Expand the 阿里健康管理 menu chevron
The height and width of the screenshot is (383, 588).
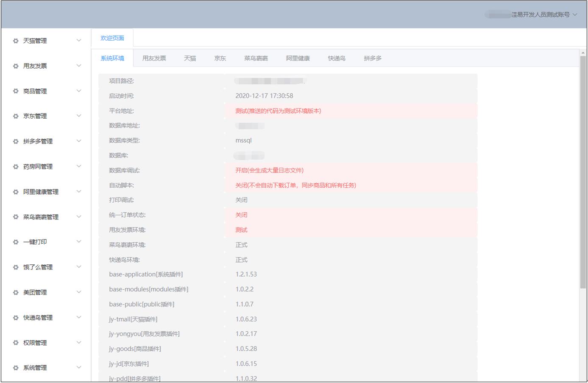tap(79, 191)
